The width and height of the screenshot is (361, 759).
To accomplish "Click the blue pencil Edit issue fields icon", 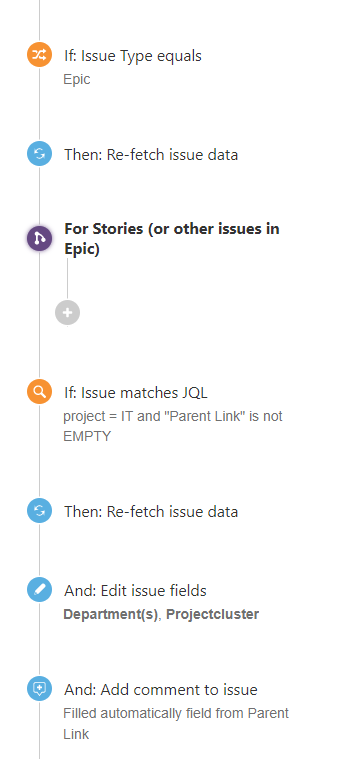I will pyautogui.click(x=39, y=590).
